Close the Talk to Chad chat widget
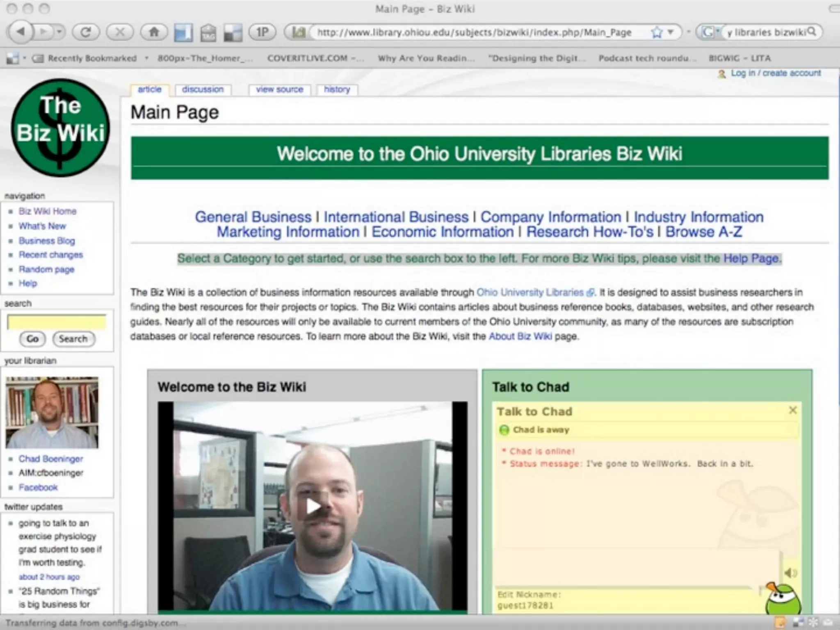Image resolution: width=840 pixels, height=630 pixels. (792, 410)
